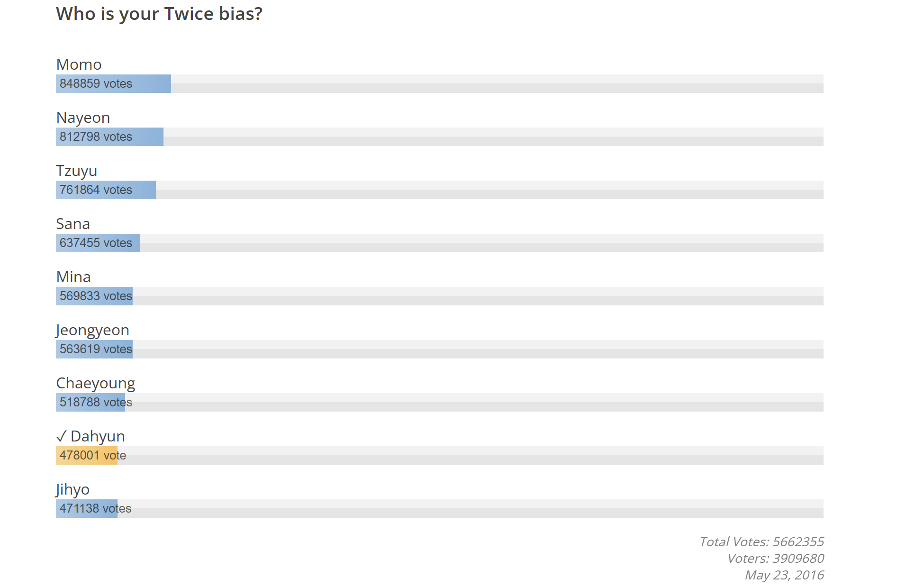
Task: Choose the Tzuyu option label
Action: click(x=76, y=171)
